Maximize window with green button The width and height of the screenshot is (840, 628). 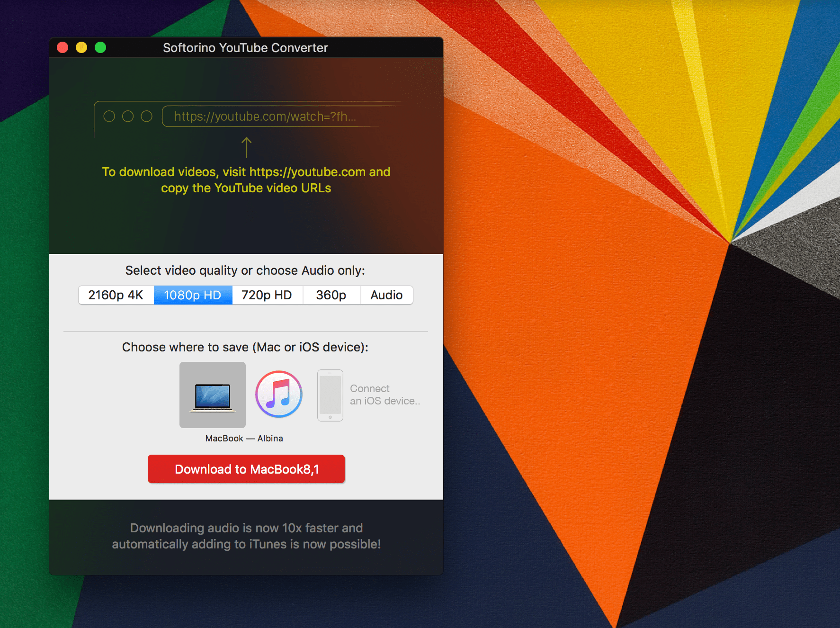[x=100, y=47]
